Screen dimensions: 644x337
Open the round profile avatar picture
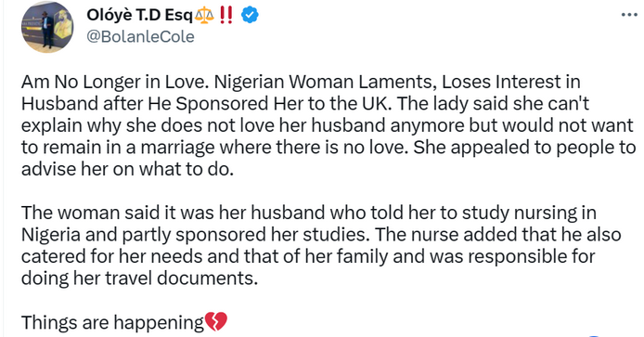tap(47, 27)
